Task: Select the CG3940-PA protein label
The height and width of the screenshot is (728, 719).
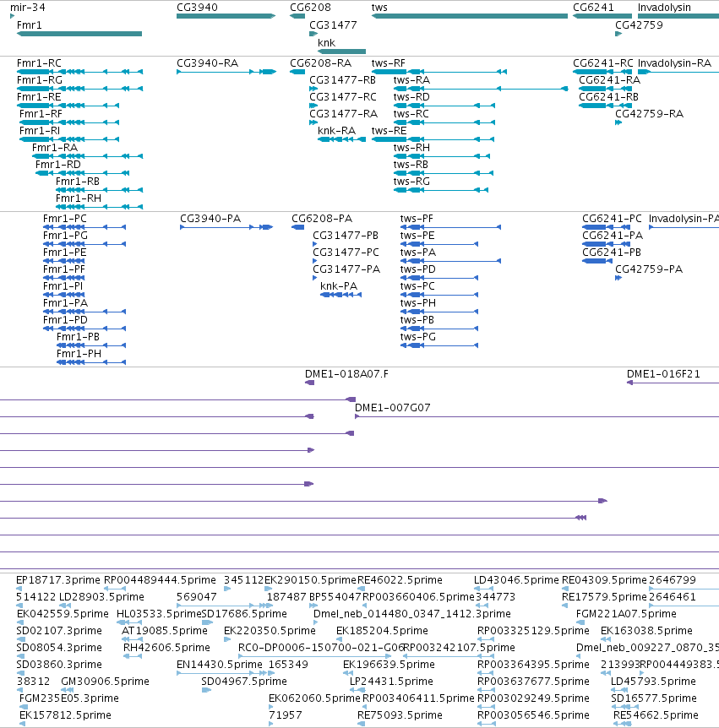Action: (x=210, y=219)
